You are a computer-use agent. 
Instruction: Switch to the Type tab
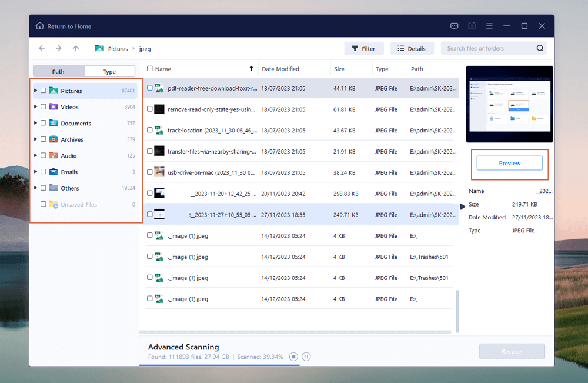pos(109,72)
